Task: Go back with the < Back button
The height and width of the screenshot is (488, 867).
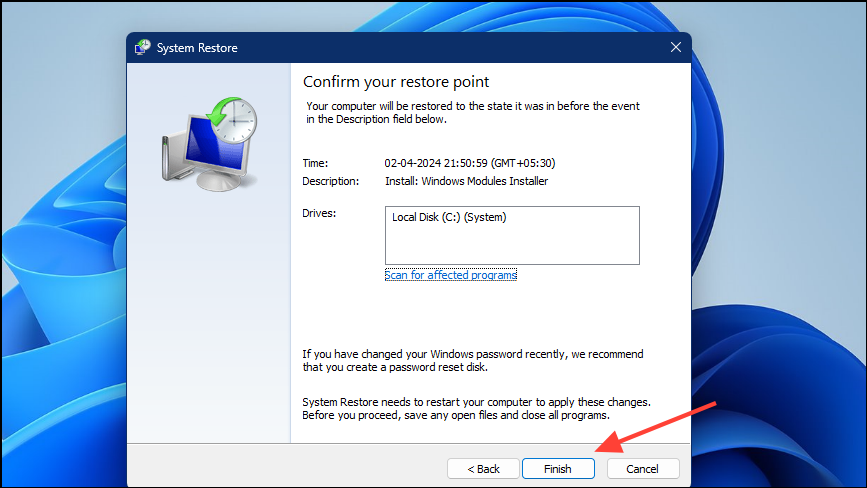Action: pos(483,469)
